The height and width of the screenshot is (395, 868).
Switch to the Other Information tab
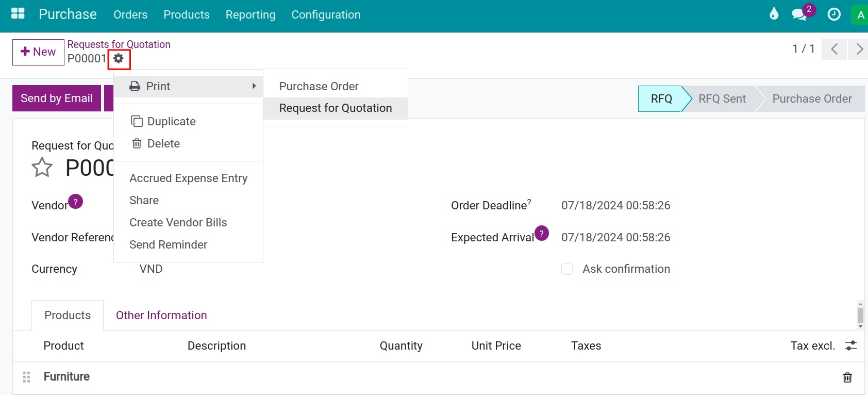[161, 315]
